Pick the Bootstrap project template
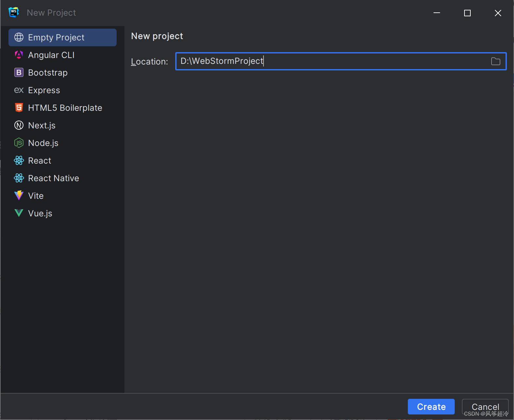The image size is (514, 420). point(48,73)
